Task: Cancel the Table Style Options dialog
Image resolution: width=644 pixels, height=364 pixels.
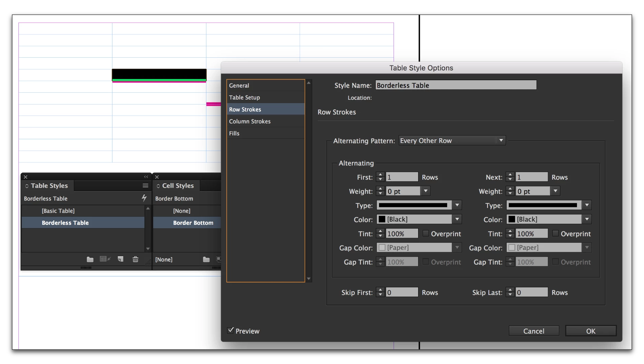Action: coord(534,331)
